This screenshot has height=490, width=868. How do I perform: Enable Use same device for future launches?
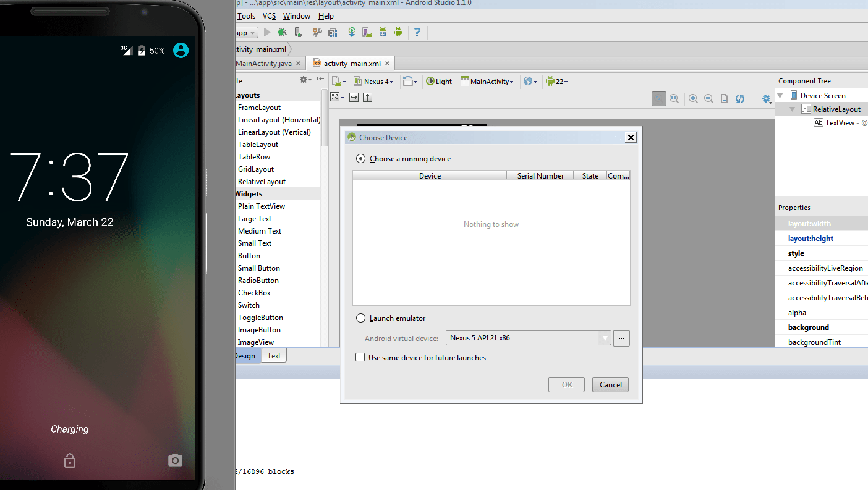click(x=360, y=357)
